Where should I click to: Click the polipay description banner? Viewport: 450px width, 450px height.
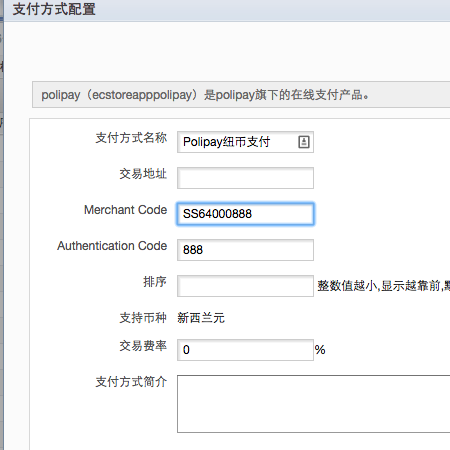241,95
